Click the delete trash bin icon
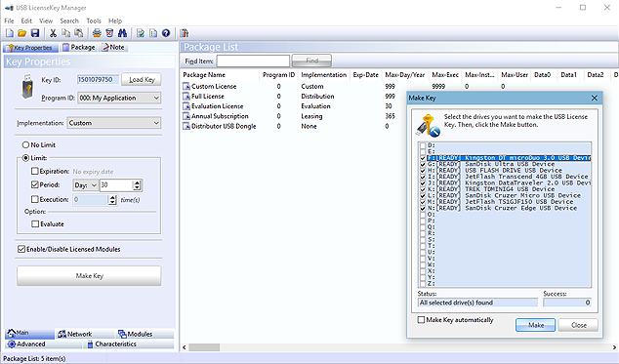619x364 pixels. (109, 33)
